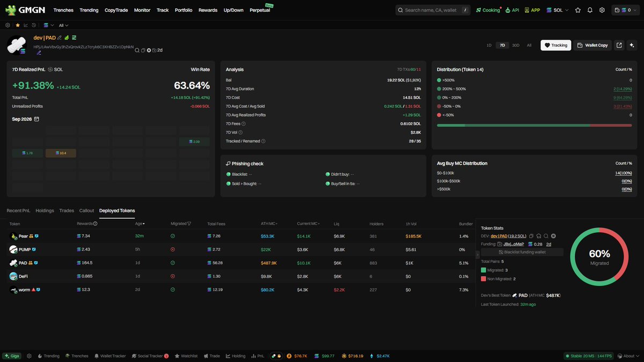This screenshot has width=644, height=362.
Task: Open the wallet balance dropdown showing 0
Action: tap(625, 10)
